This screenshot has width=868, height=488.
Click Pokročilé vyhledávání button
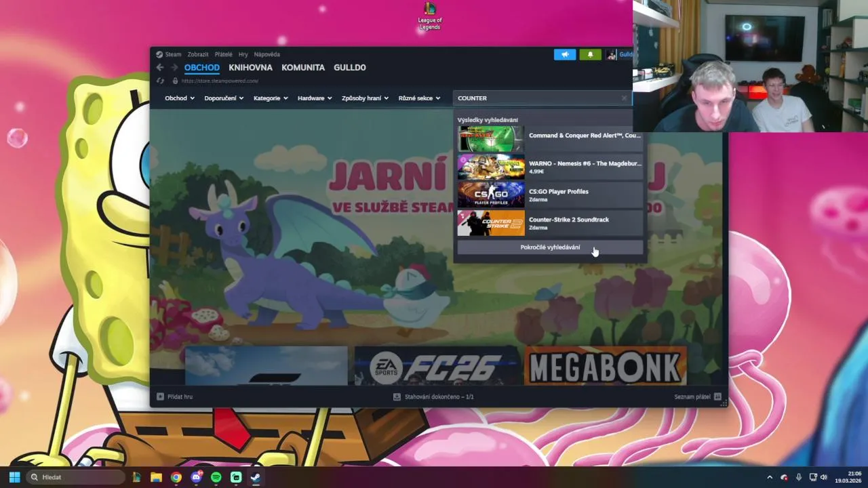[x=550, y=247]
